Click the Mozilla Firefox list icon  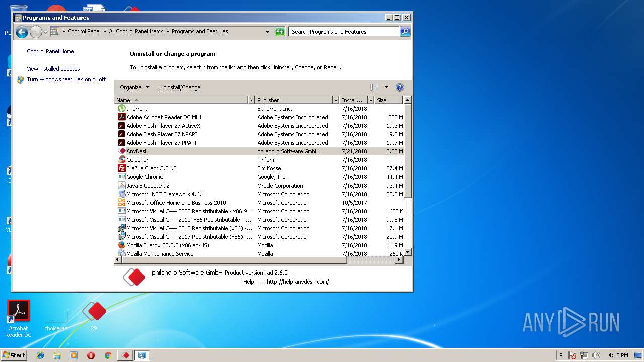pos(121,245)
